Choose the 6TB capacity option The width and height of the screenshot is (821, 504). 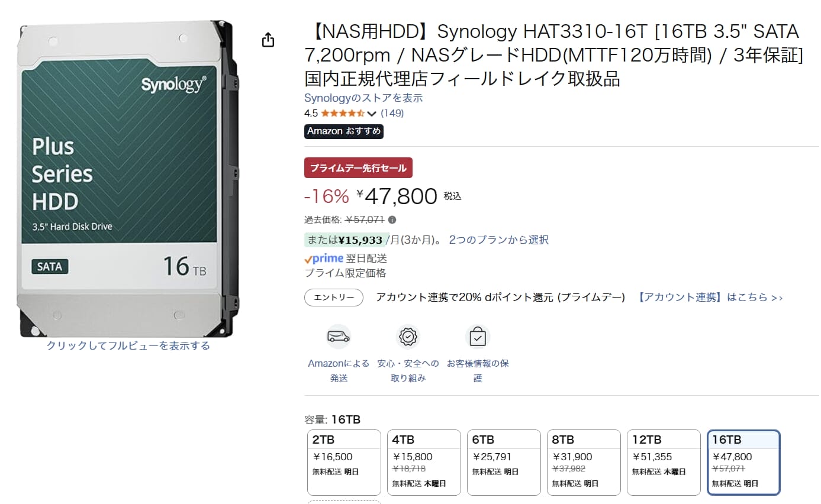(x=504, y=463)
